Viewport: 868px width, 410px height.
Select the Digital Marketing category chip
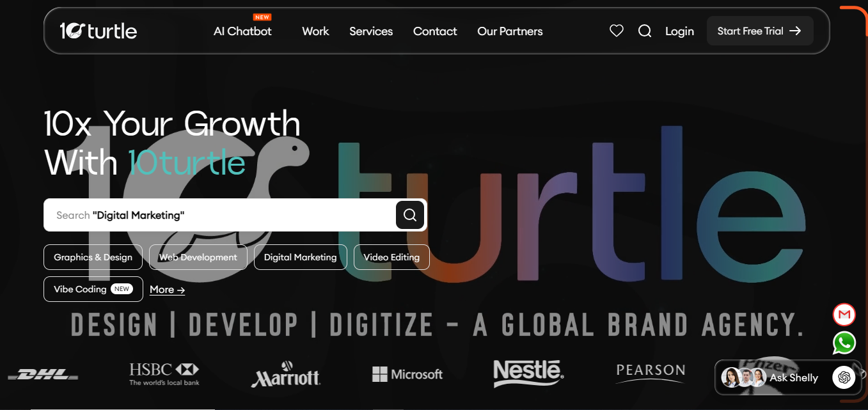tap(300, 257)
